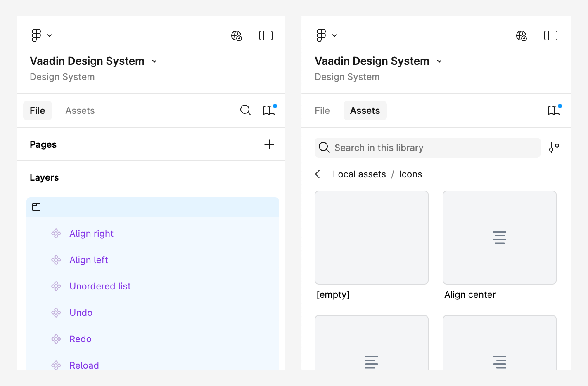Add a new page with plus icon

point(269,144)
